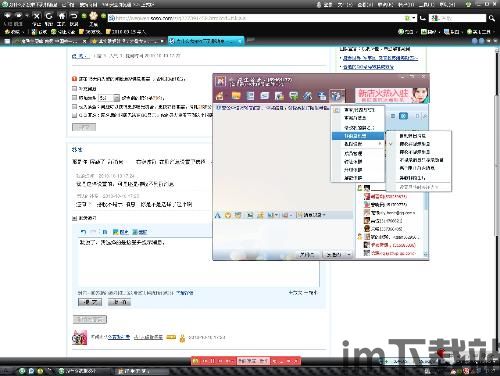This screenshot has width=500, height=376.
Task: Open the username link next to the avatar
Action: (x=119, y=337)
